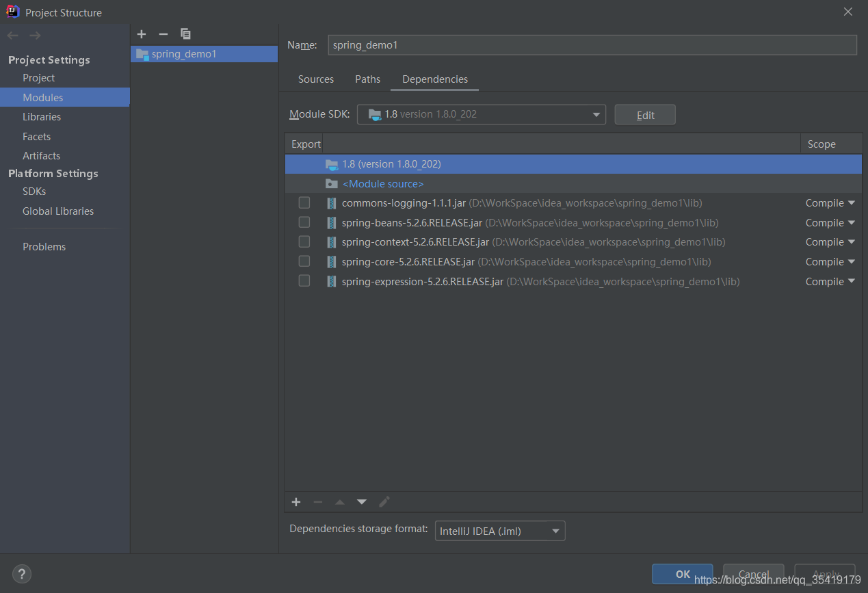This screenshot has height=593, width=868.
Task: Open Problems in the sidebar
Action: pos(44,247)
